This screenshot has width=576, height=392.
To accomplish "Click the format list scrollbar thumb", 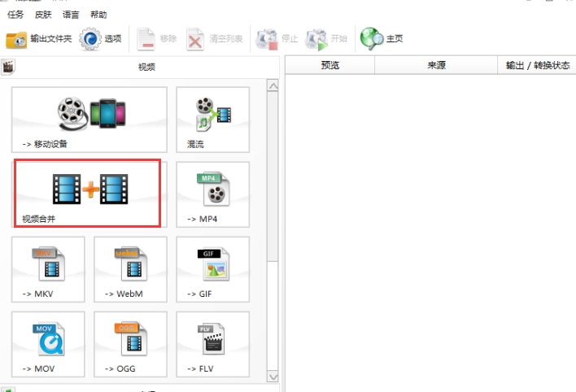I will (x=273, y=176).
